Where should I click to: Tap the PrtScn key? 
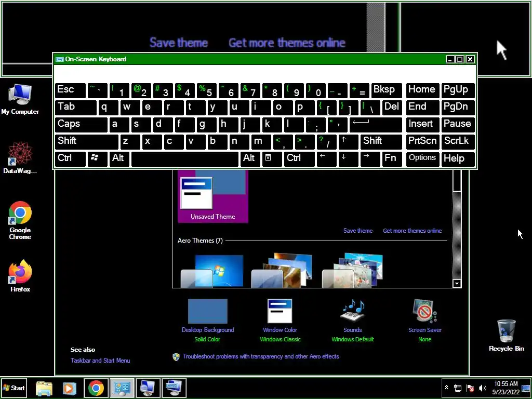pyautogui.click(x=422, y=141)
